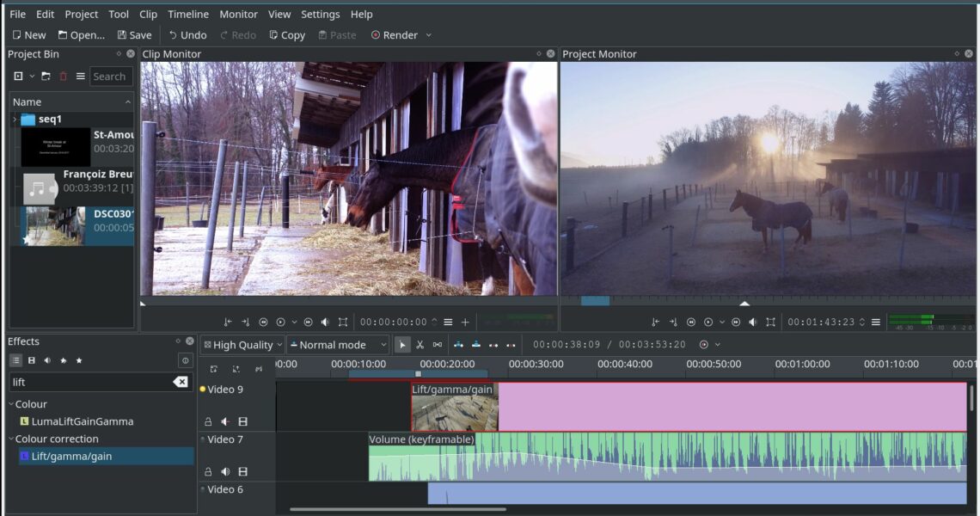Click the Create Folder icon in Project Bin
Image resolution: width=980 pixels, height=516 pixels.
point(46,77)
